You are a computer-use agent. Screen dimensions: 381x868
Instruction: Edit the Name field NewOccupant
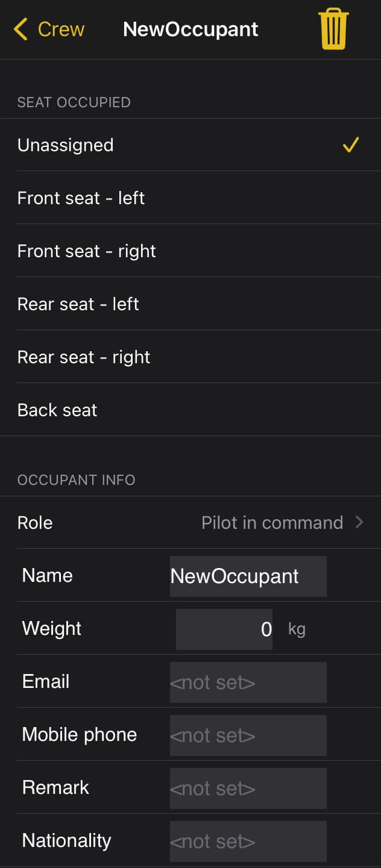click(248, 576)
